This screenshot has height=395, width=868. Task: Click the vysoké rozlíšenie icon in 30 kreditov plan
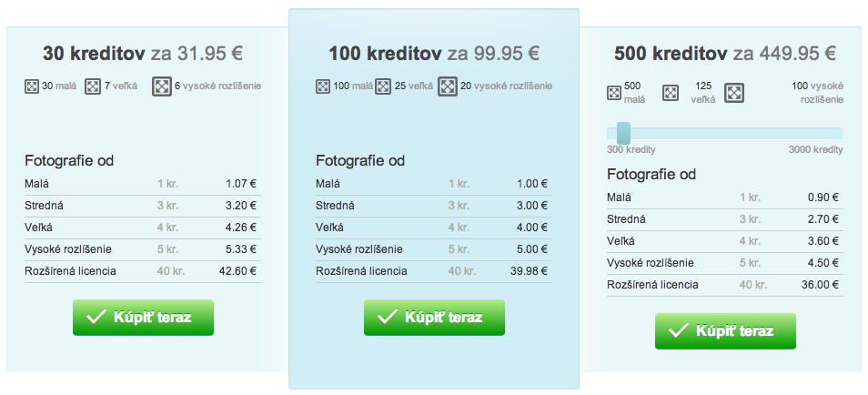pyautogui.click(x=162, y=86)
